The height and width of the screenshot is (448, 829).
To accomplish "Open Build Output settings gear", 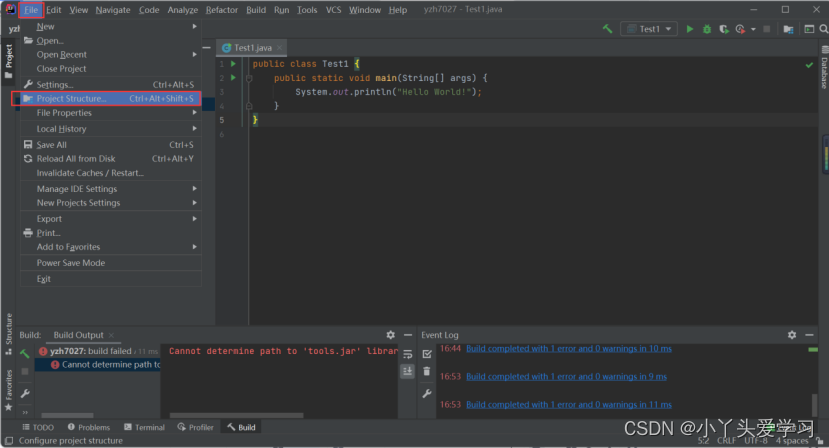I will point(390,335).
